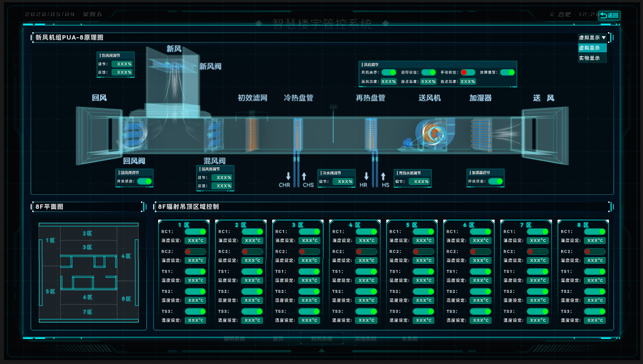Select the 初效滤网 filter element
Image resolution: width=643 pixels, height=364 pixels.
pyautogui.click(x=252, y=134)
